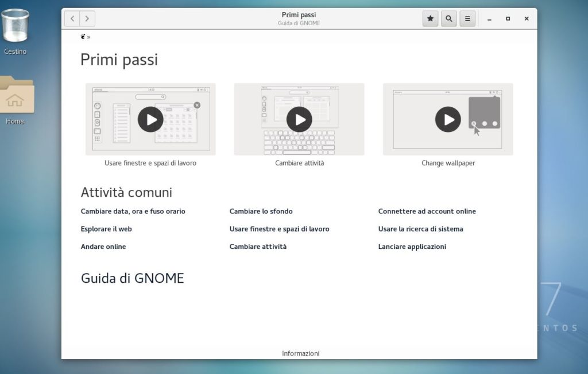Open the 'Connettere ad account online' link
The image size is (588, 374).
427,211
